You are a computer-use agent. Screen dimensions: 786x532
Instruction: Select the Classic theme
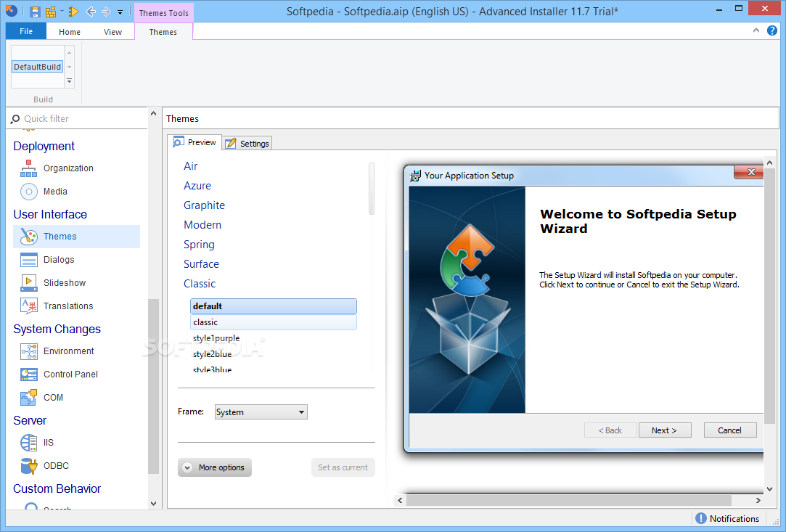point(199,283)
